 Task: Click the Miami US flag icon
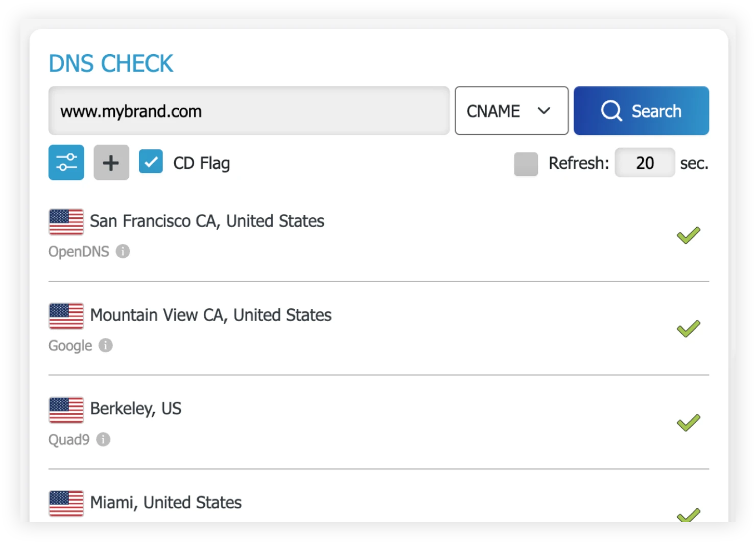pos(66,504)
